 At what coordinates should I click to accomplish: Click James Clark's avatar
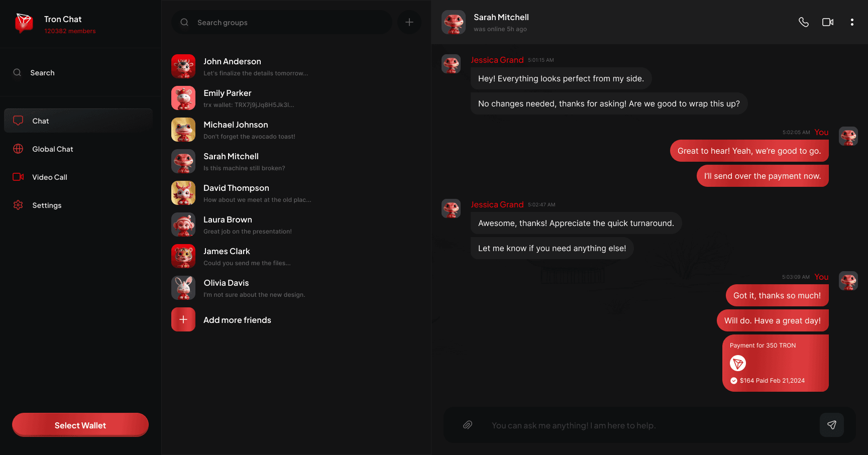point(183,256)
